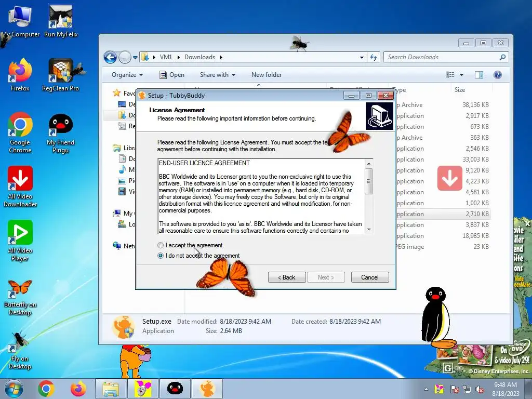
Task: Click the Winnie the Pooh character above the taskbar
Action: (x=136, y=362)
